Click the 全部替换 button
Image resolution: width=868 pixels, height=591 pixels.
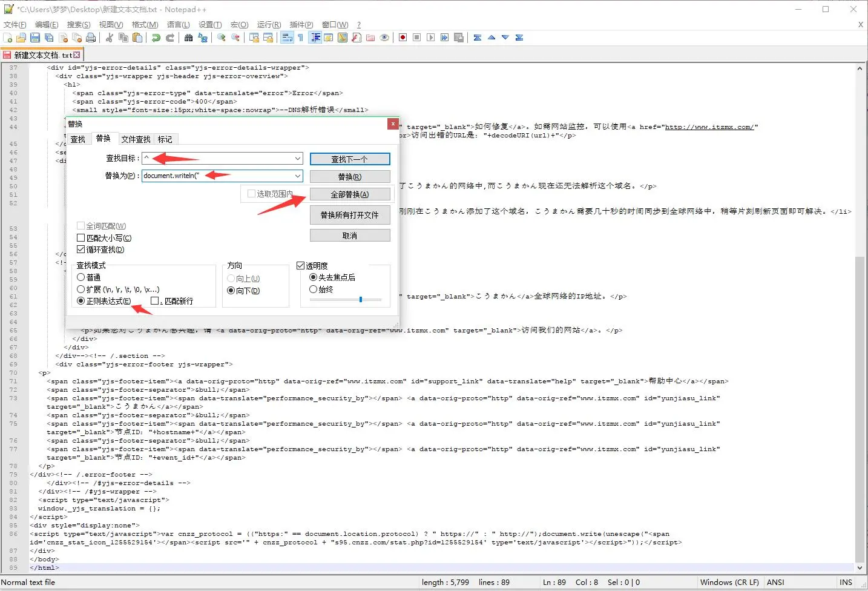click(350, 194)
